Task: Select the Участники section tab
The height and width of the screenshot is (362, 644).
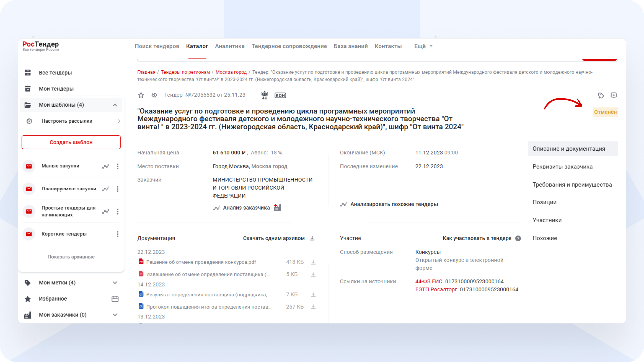Action: click(547, 220)
